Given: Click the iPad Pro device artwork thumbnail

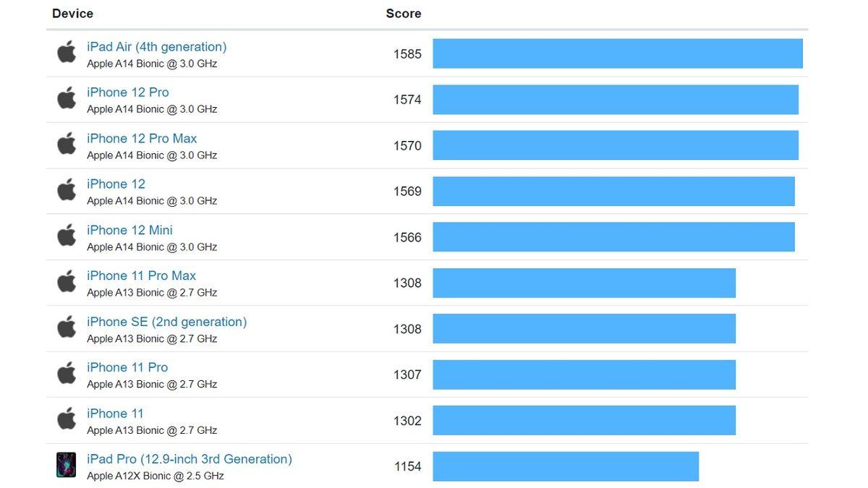Looking at the screenshot, I should (66, 465).
